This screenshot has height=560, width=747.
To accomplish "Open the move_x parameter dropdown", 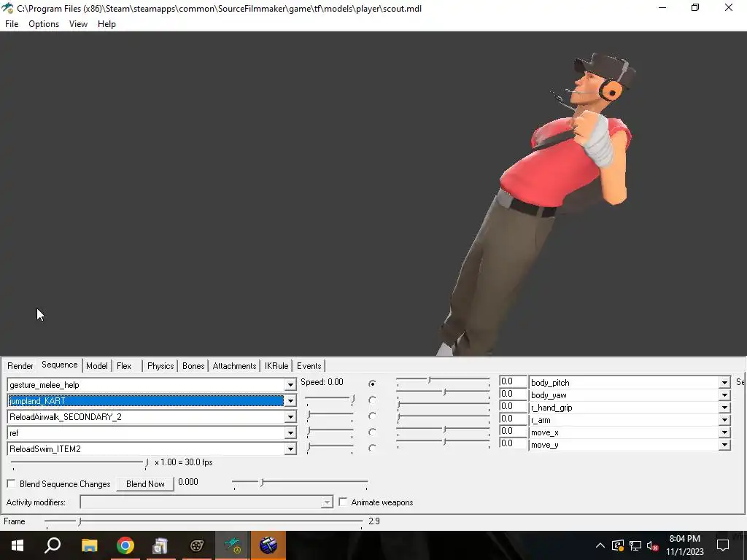I will click(x=724, y=432).
